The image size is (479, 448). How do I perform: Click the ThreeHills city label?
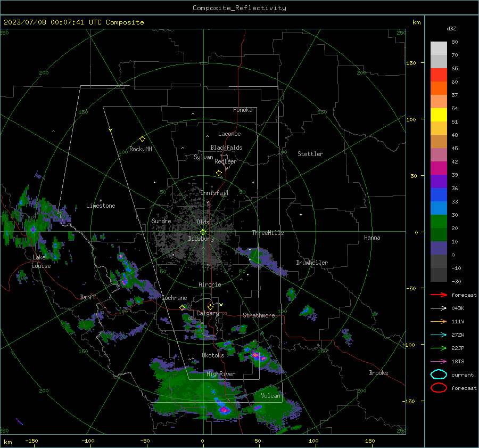pos(268,233)
